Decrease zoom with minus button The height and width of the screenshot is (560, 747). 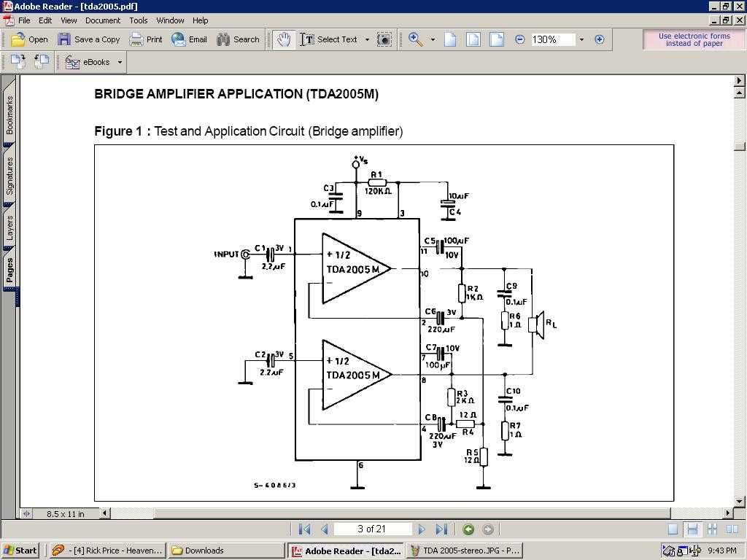pos(519,39)
